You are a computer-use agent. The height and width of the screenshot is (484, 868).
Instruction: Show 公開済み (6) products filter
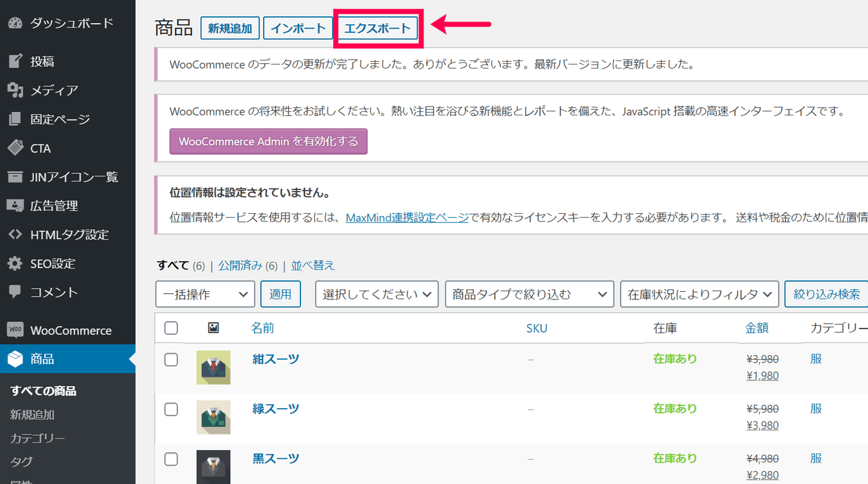click(x=248, y=265)
